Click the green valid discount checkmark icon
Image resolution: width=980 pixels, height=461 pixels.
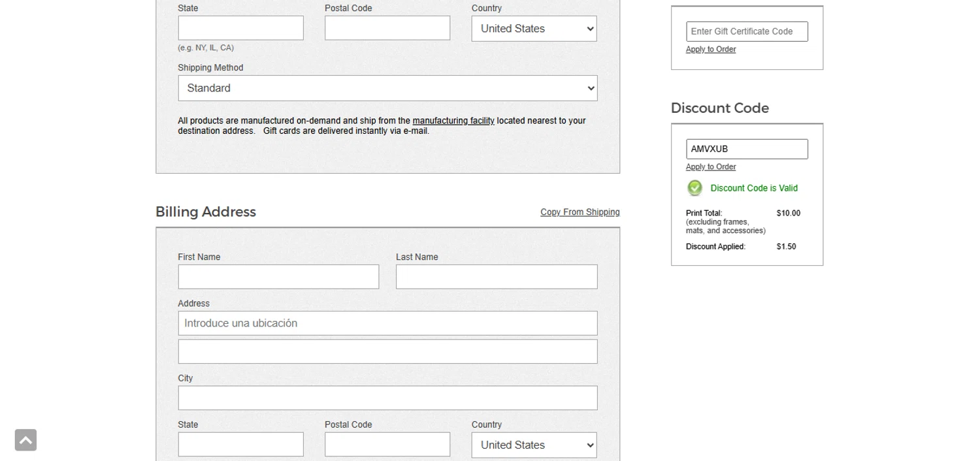coord(694,188)
